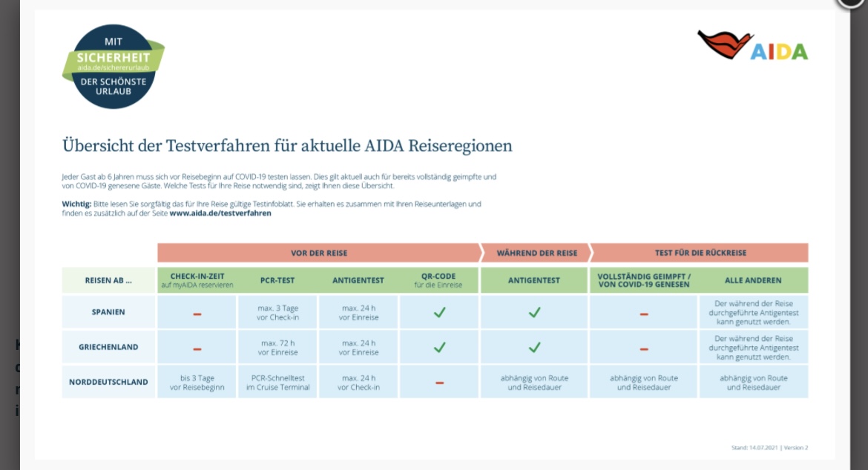Click the 'Reisen ab ...' header cell
The width and height of the screenshot is (868, 470).
pyautogui.click(x=108, y=280)
